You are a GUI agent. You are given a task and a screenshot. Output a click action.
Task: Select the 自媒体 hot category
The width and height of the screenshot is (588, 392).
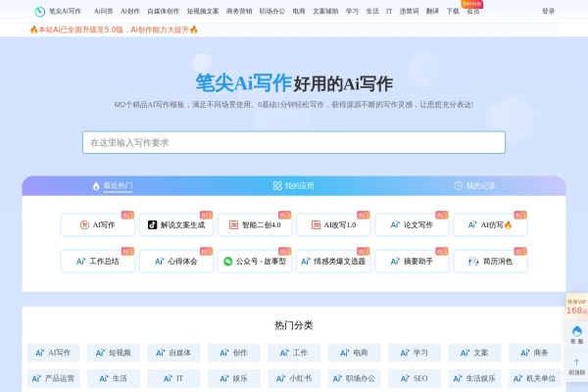pos(173,353)
